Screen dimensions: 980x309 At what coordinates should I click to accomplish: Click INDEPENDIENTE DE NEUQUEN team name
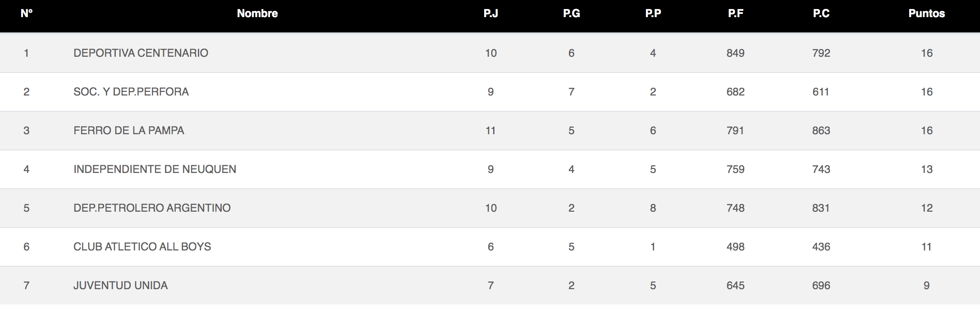click(155, 169)
